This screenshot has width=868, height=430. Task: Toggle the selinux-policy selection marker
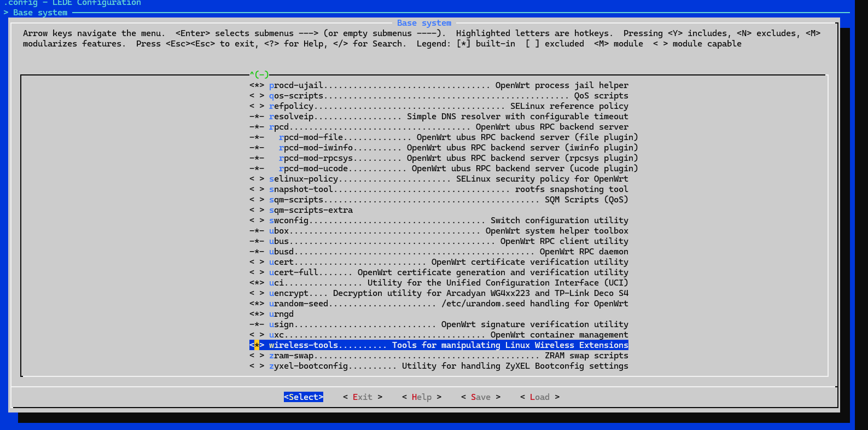(x=257, y=179)
